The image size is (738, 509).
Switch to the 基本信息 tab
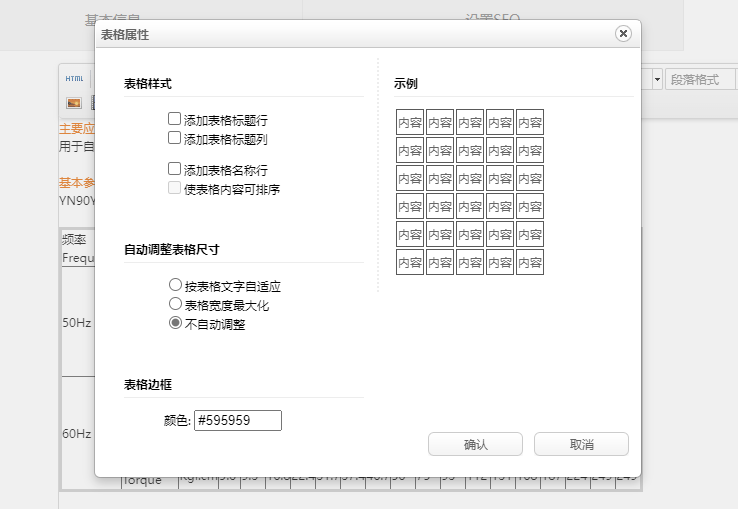(x=112, y=19)
